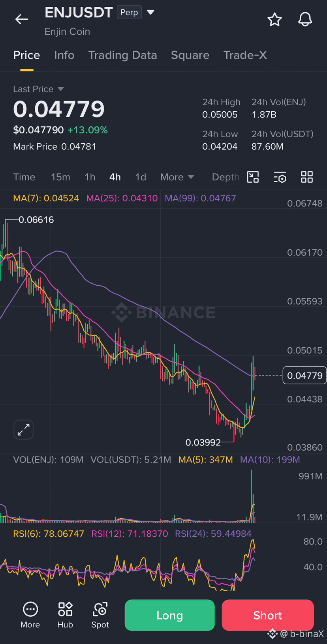
Task: Tap the Long button
Action: click(169, 615)
